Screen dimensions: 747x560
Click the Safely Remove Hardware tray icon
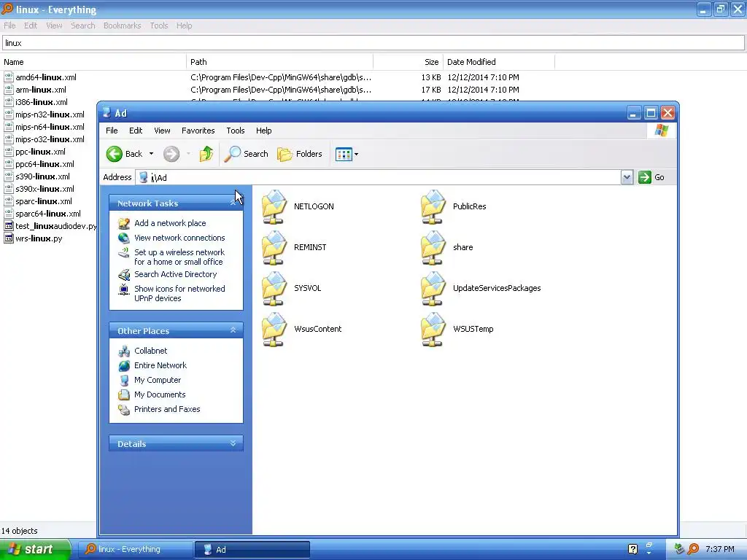pos(680,549)
